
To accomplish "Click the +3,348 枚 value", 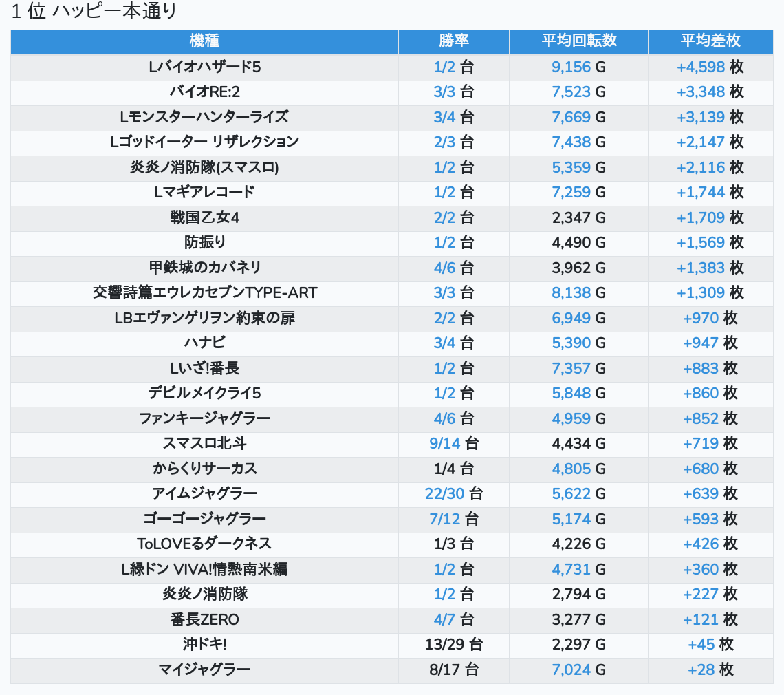I will 710,92.
